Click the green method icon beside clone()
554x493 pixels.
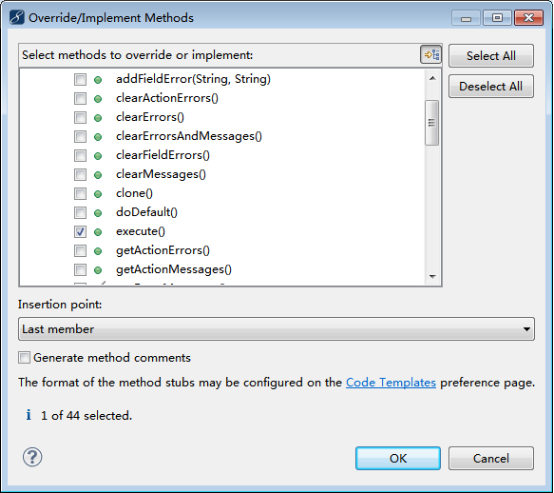pos(98,194)
